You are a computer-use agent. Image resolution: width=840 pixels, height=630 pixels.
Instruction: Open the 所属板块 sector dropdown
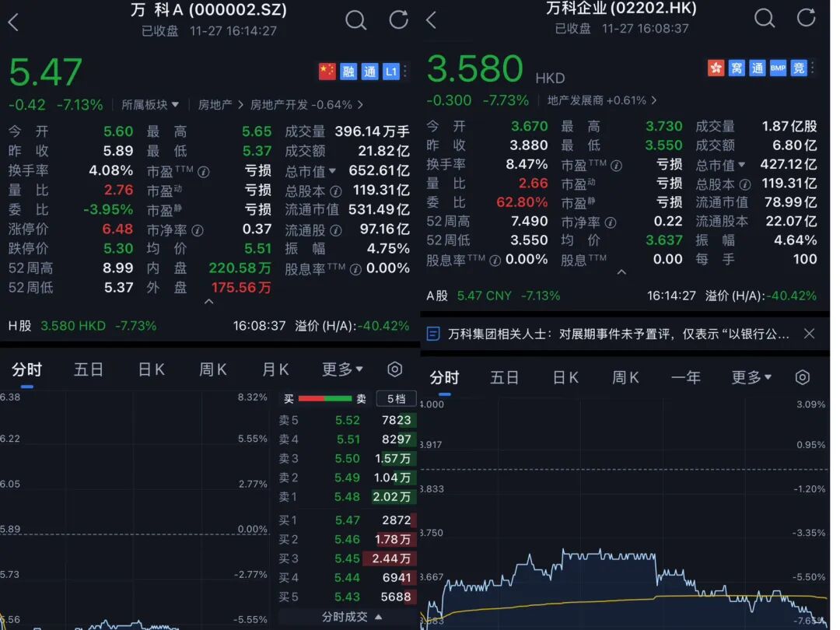point(148,103)
